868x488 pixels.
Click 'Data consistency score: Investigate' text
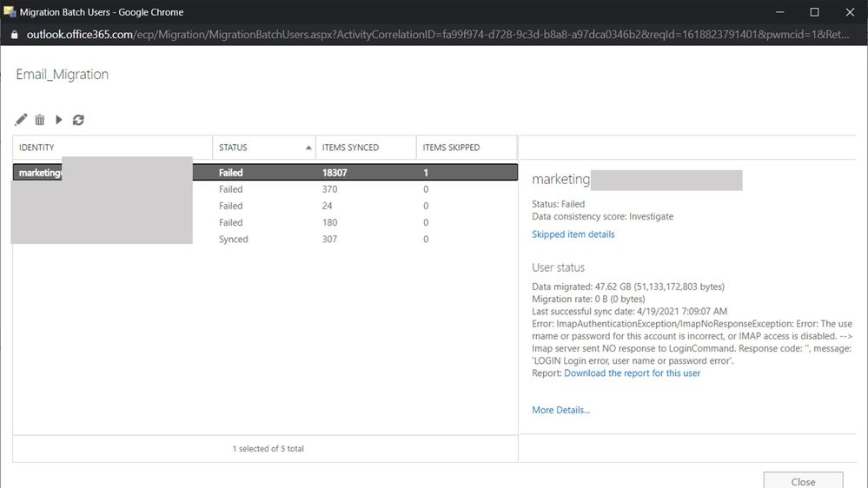pyautogui.click(x=602, y=216)
